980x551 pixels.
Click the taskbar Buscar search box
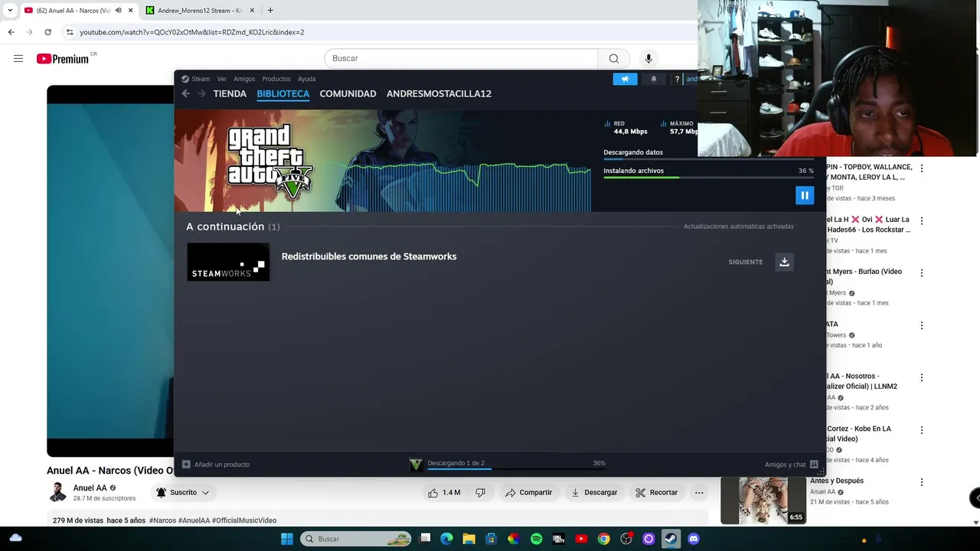[x=356, y=539]
